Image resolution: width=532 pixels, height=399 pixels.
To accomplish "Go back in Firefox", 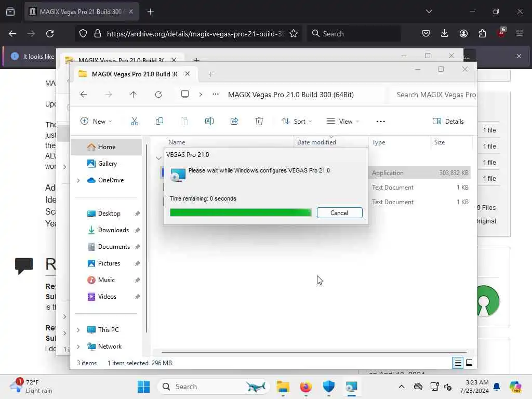I will pyautogui.click(x=12, y=34).
